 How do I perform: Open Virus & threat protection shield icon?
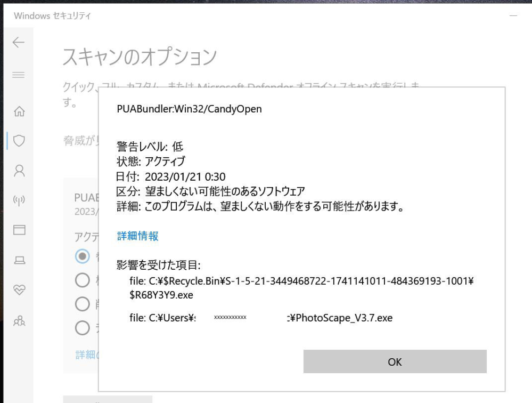(19, 141)
